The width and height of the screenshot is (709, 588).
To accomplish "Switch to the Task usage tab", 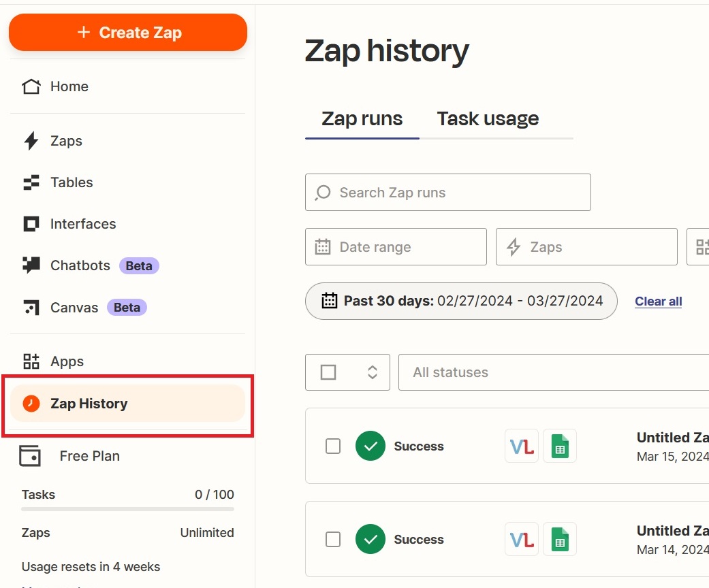I will pyautogui.click(x=488, y=119).
